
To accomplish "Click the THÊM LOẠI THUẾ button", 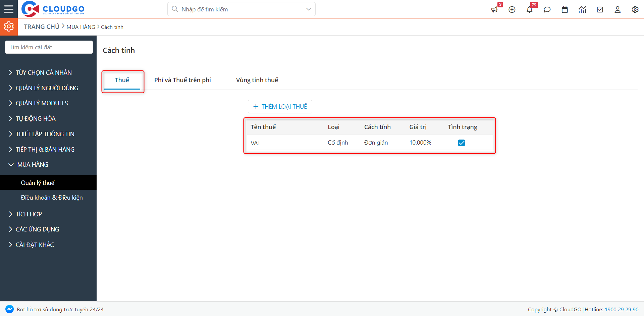I will (280, 107).
